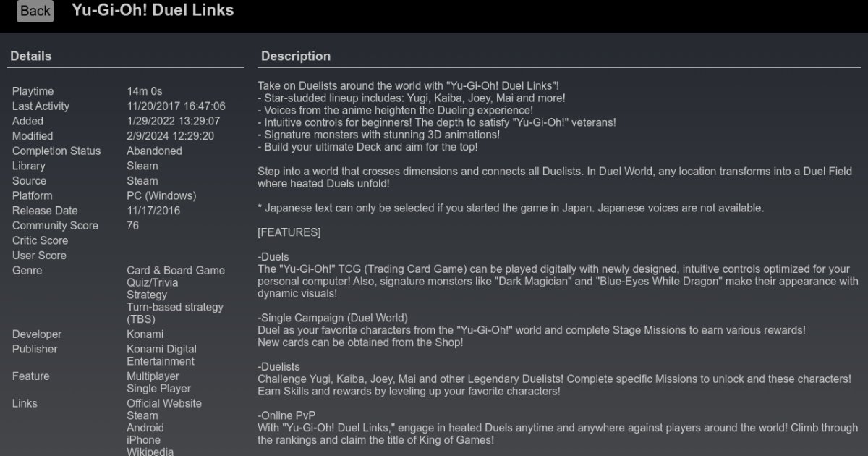Image resolution: width=868 pixels, height=456 pixels.
Task: Select the Multiplayer feature
Action: tap(153, 376)
